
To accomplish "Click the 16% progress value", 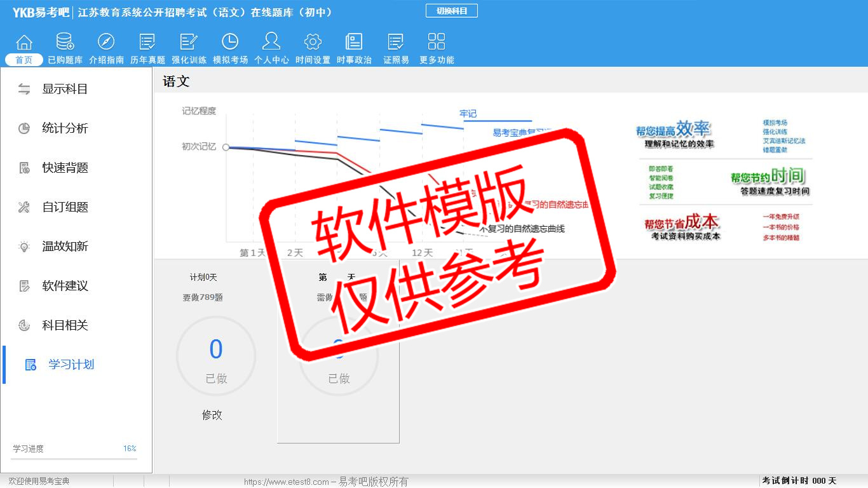I will [130, 449].
